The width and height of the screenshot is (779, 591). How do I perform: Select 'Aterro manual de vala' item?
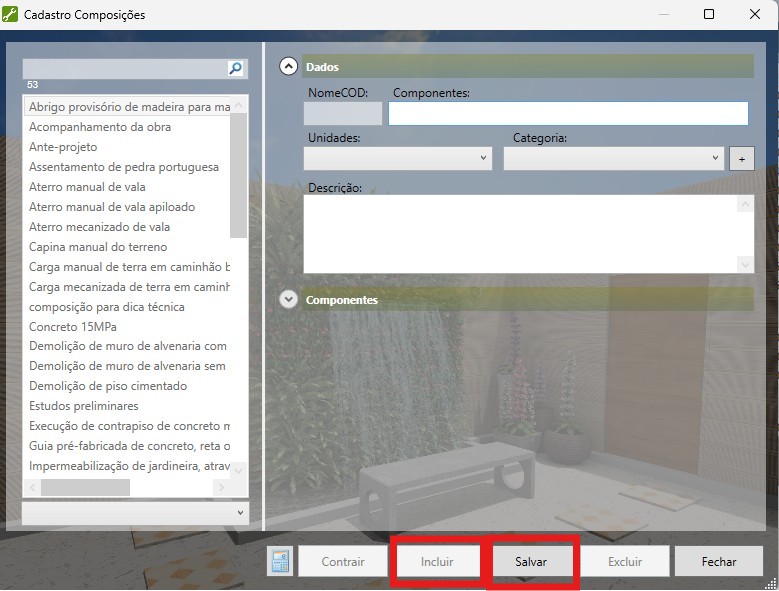pos(127,187)
